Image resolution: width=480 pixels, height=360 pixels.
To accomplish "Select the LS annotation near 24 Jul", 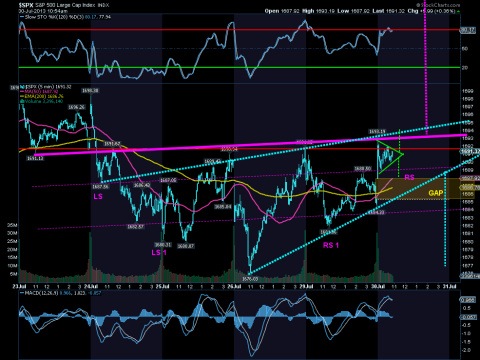I will coord(98,197).
